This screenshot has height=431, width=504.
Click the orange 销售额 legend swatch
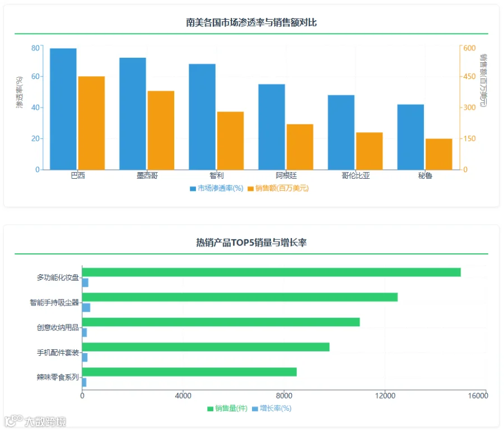pyautogui.click(x=250, y=189)
